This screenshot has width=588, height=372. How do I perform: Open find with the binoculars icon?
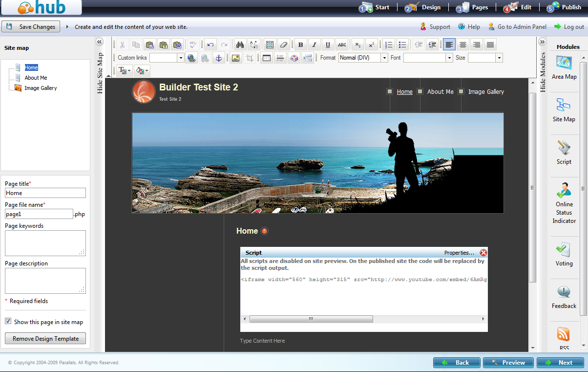pos(240,44)
